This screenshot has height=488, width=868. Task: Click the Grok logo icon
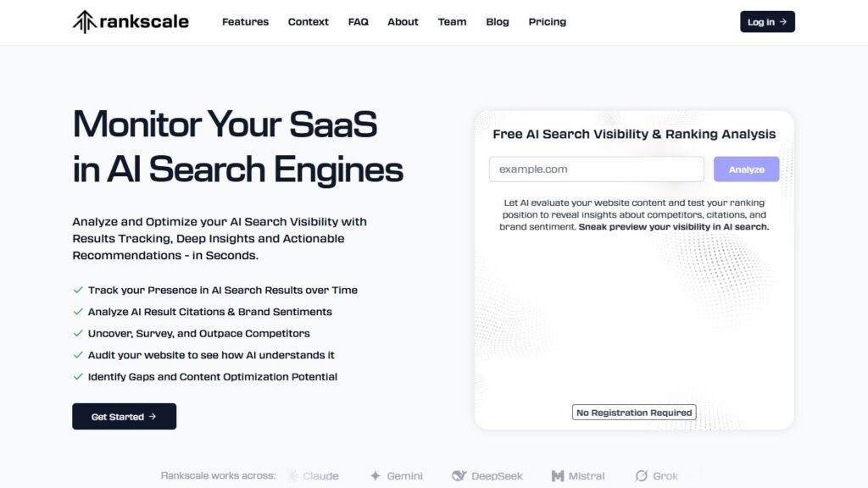(642, 476)
